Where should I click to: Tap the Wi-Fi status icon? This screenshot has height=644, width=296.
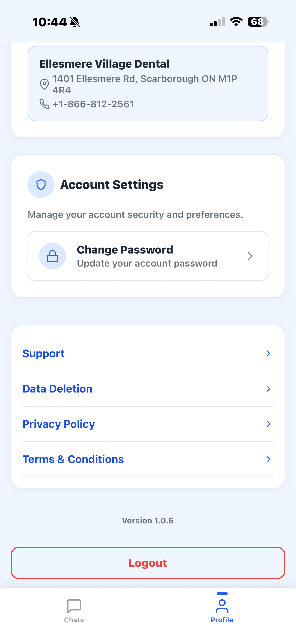point(236,22)
